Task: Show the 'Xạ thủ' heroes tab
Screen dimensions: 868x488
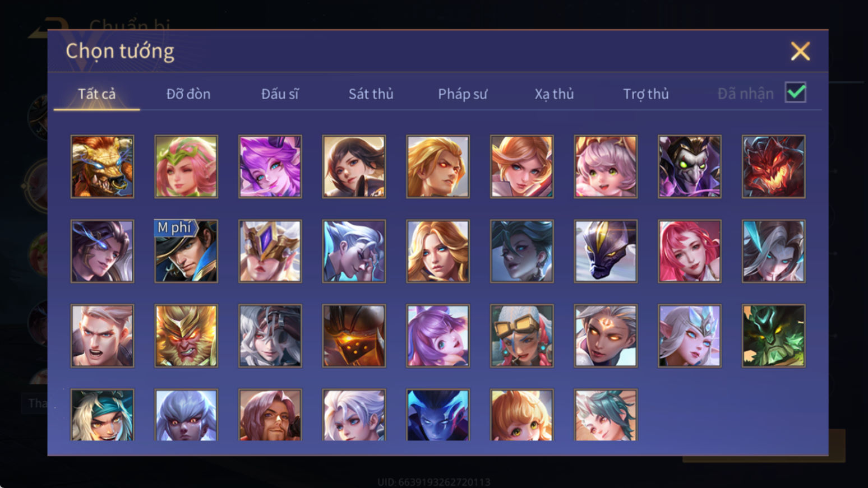Action: tap(554, 94)
